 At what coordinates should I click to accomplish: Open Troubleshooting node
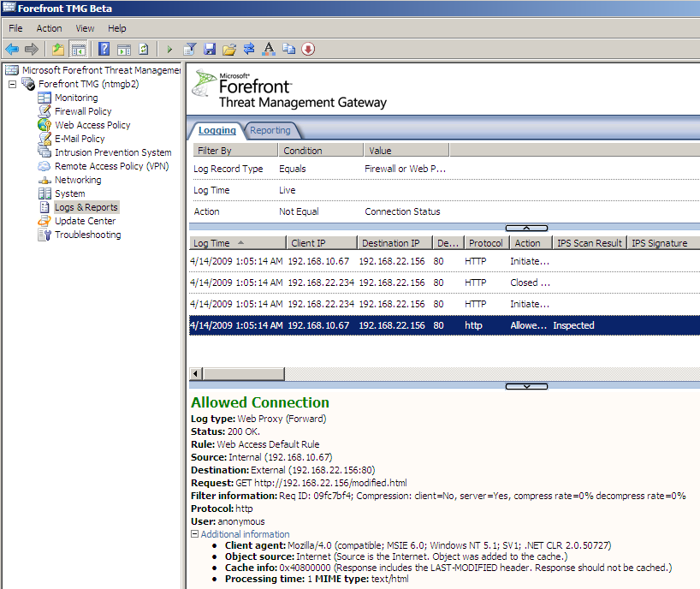87,235
